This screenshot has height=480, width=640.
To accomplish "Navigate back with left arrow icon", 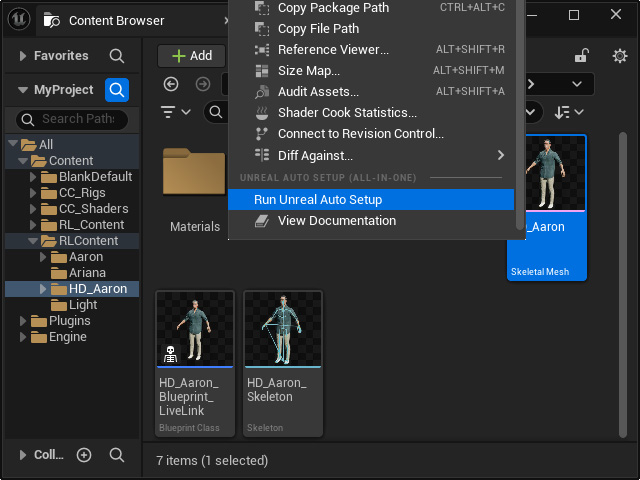I will pos(171,84).
